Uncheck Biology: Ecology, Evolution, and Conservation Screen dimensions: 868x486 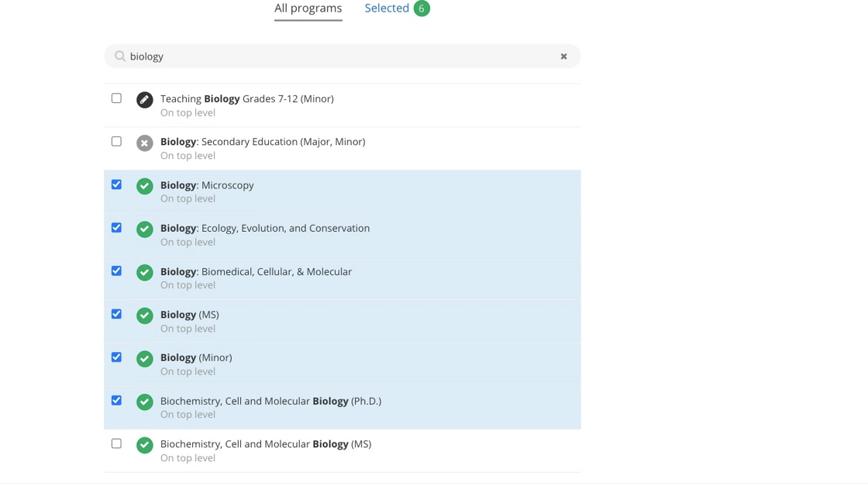[116, 228]
